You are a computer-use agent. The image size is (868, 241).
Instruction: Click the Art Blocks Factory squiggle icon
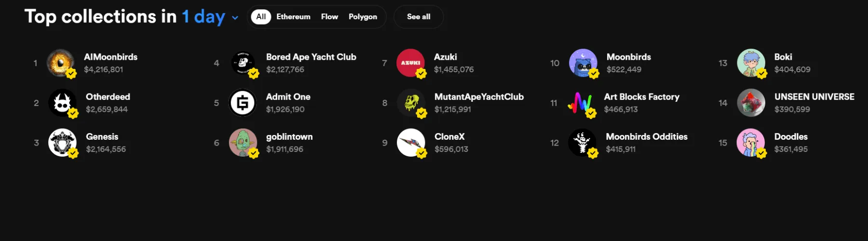click(581, 103)
